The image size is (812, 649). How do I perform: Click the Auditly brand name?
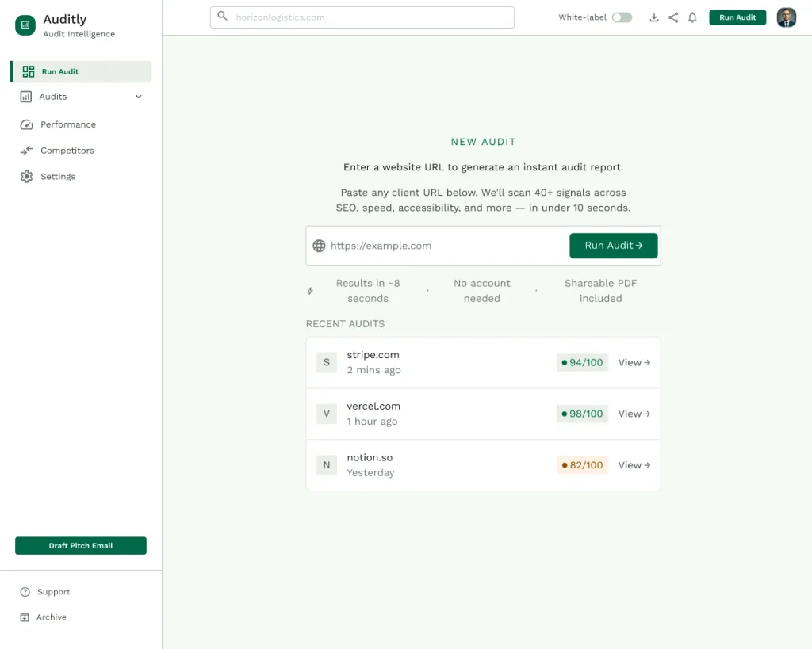click(65, 19)
